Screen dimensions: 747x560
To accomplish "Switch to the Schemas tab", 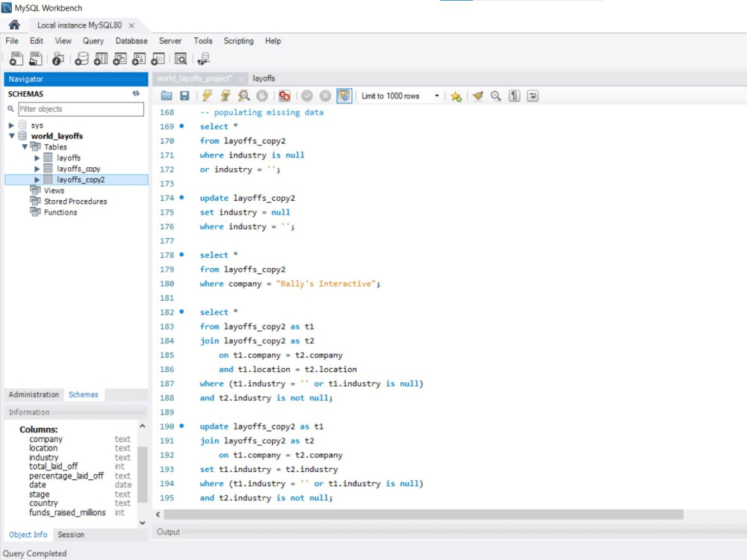I will pyautogui.click(x=84, y=395).
